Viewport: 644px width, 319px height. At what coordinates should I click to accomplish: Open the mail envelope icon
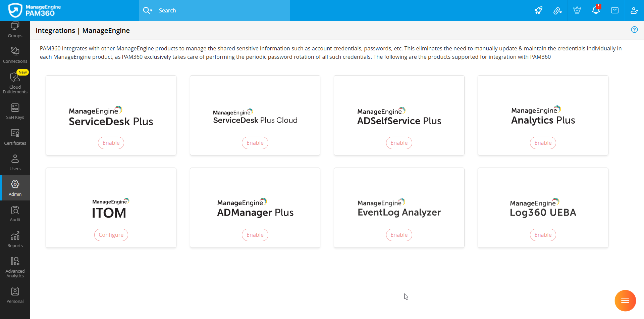pyautogui.click(x=615, y=10)
